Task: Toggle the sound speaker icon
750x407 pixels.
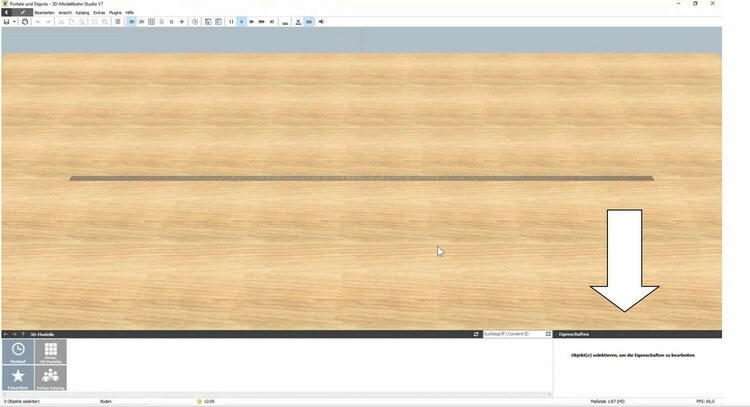Action: coord(321,22)
